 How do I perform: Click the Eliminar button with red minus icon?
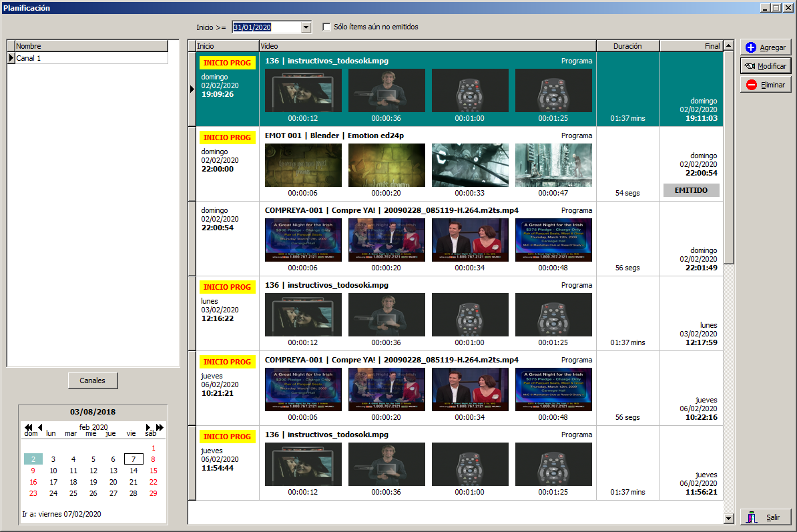pos(766,85)
